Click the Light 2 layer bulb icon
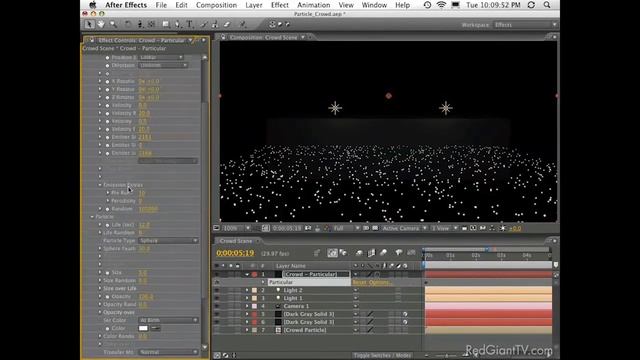This screenshot has width=640, height=360. pyautogui.click(x=278, y=290)
